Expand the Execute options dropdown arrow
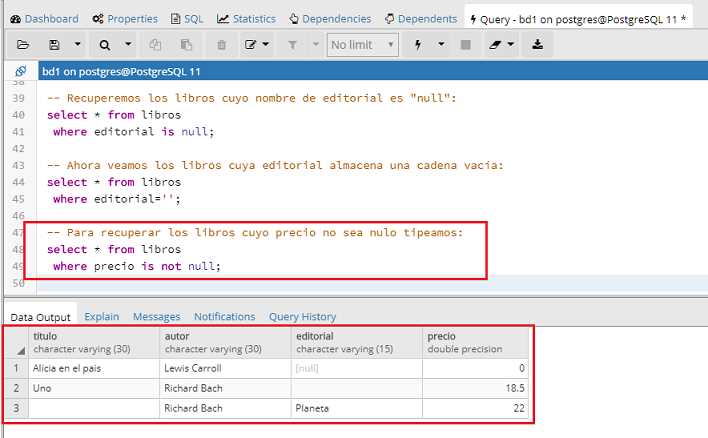Viewport: 708px width, 438px height. click(441, 45)
